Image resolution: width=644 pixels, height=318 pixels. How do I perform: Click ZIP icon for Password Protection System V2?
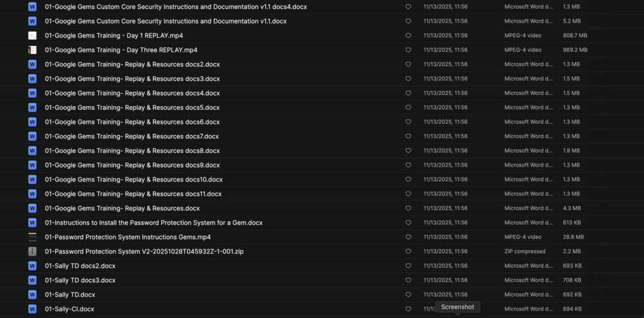[x=32, y=251]
